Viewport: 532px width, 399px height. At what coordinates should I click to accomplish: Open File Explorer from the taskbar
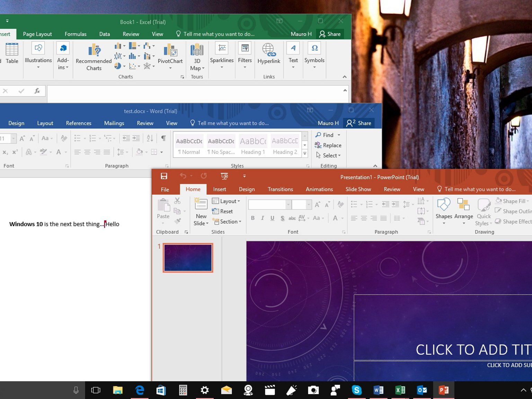click(x=118, y=390)
